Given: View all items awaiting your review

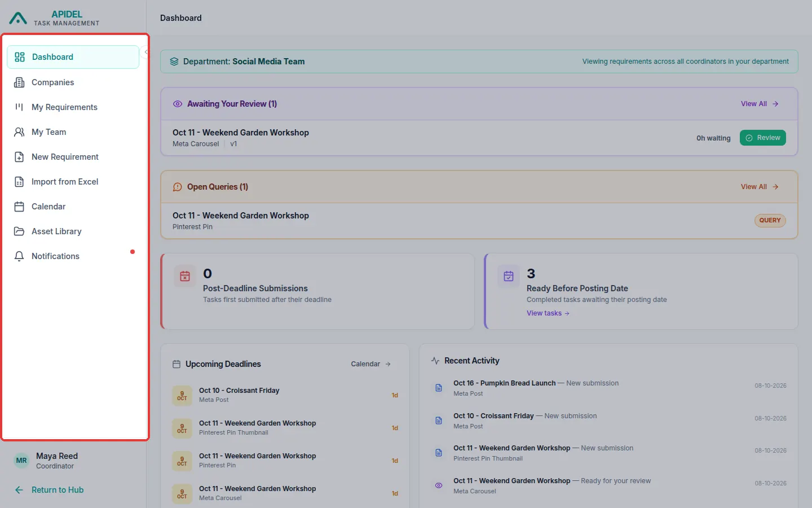Looking at the screenshot, I should click(x=760, y=104).
